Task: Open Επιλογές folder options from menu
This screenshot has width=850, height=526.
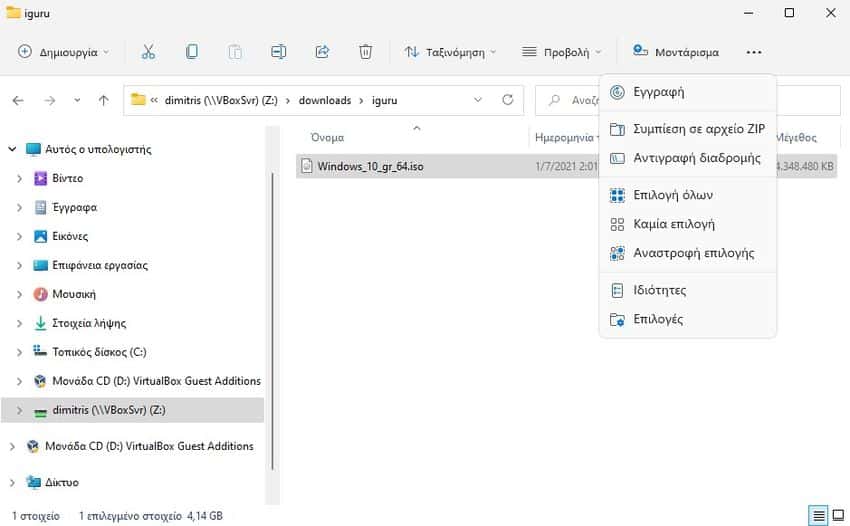Action: (687, 319)
